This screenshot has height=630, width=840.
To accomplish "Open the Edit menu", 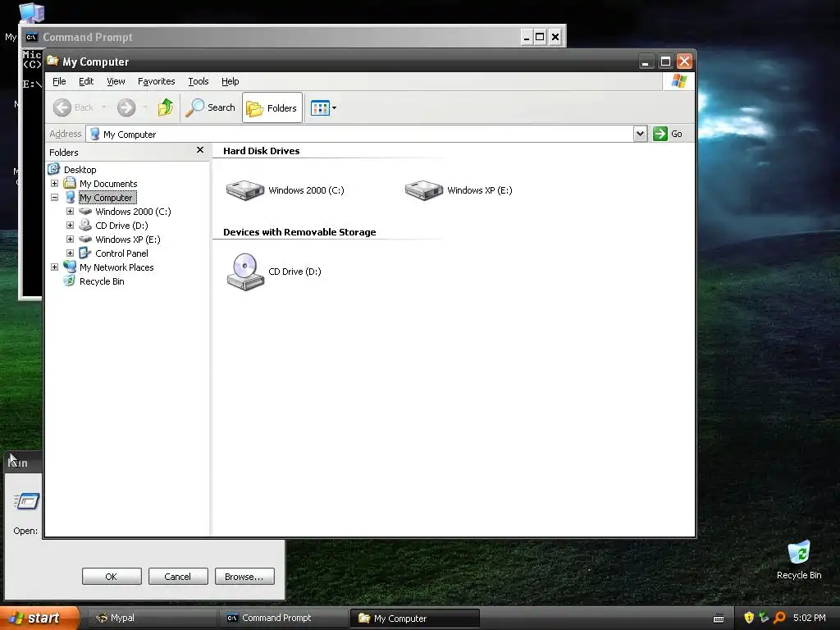I will click(85, 81).
